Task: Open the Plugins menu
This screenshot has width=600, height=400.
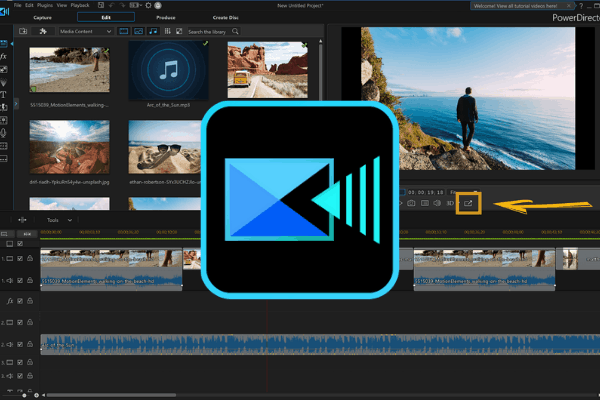Action: [45, 5]
